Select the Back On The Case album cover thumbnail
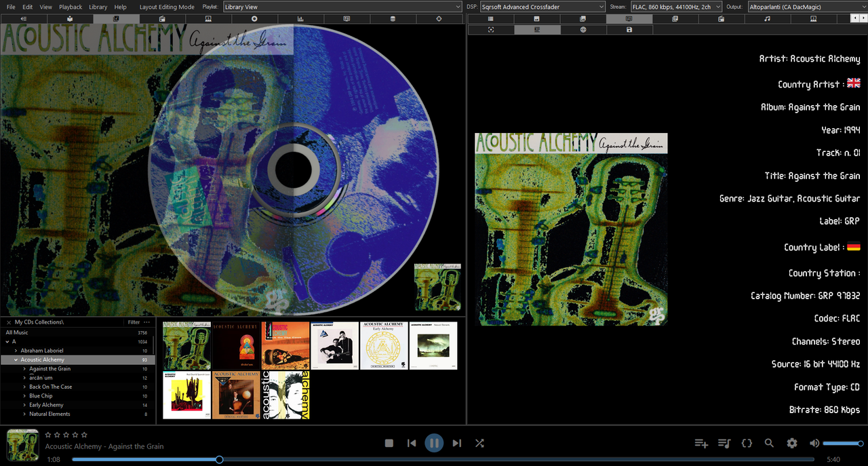 pyautogui.click(x=285, y=345)
